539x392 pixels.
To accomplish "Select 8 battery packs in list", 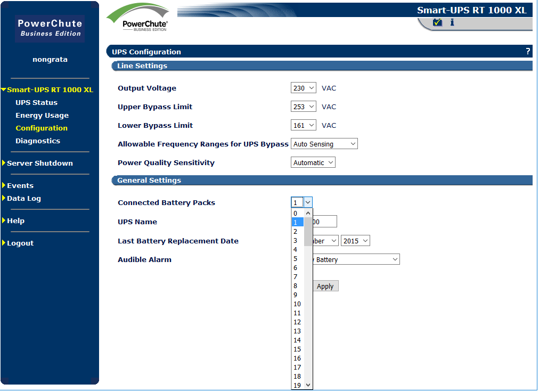I will [298, 286].
